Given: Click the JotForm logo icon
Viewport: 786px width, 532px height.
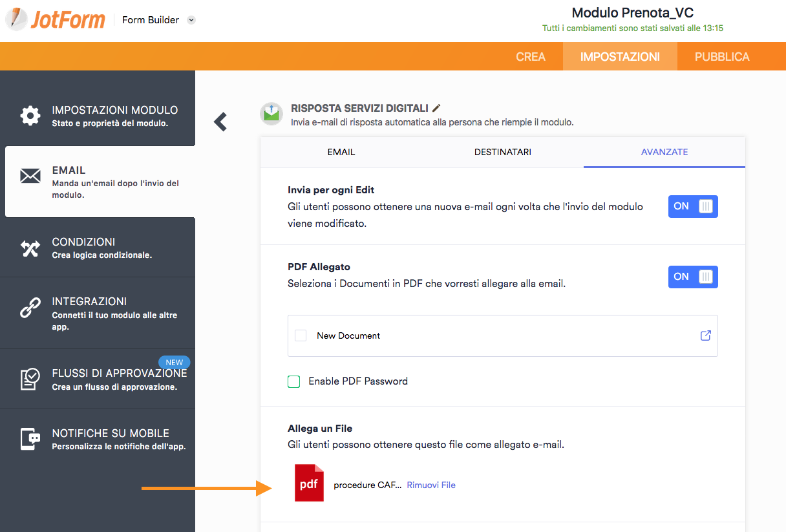Looking at the screenshot, I should tap(16, 19).
